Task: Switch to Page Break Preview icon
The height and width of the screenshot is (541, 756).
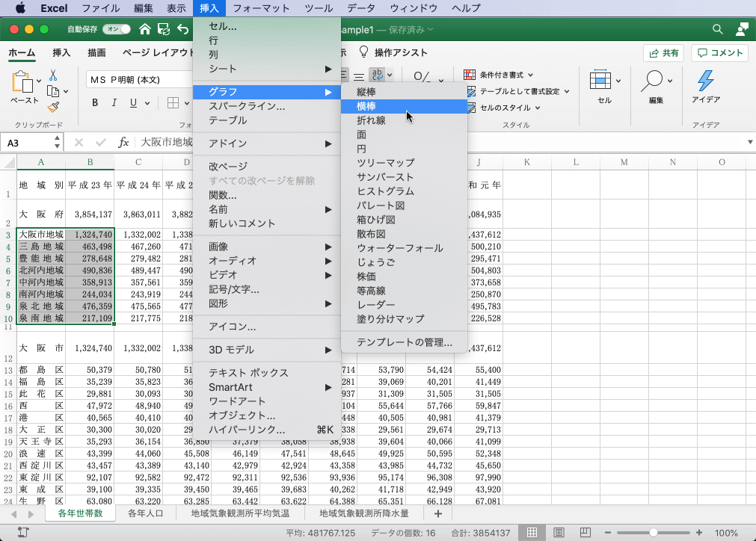Action: (x=586, y=532)
